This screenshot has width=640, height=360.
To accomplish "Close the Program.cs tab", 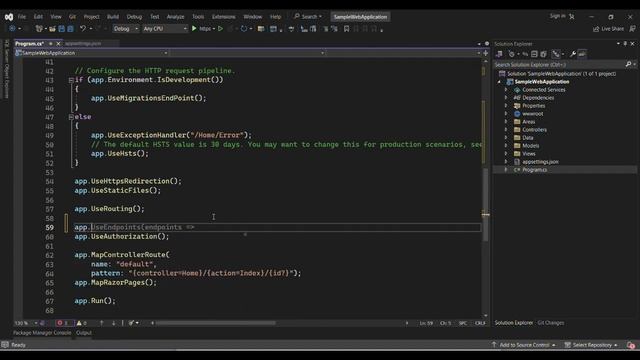I will tap(58, 44).
